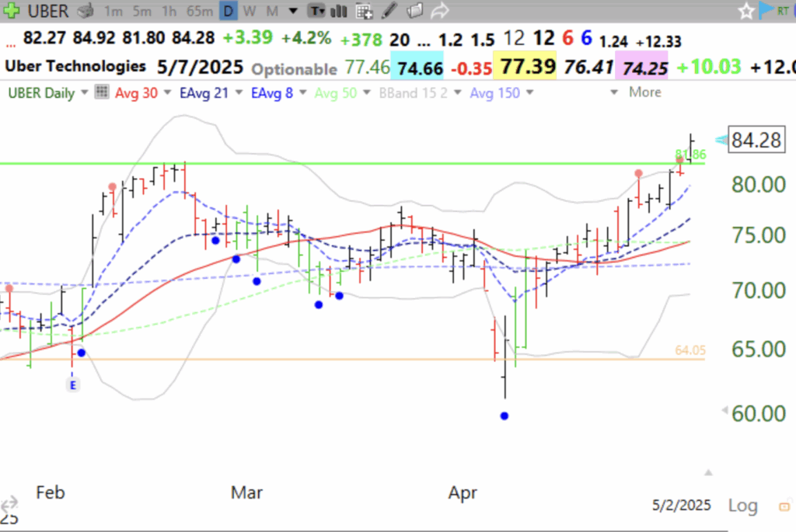Click the red -0.35 value
The width and height of the screenshot is (796, 532).
[x=471, y=68]
